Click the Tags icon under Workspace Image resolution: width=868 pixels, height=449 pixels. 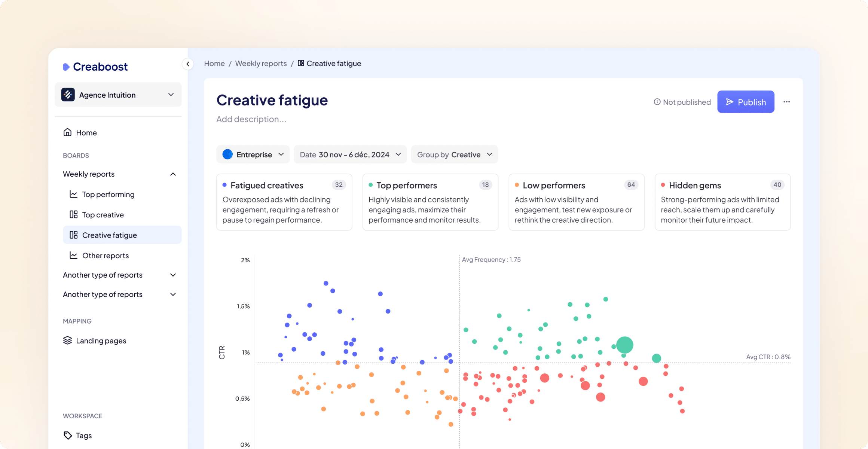[68, 435]
